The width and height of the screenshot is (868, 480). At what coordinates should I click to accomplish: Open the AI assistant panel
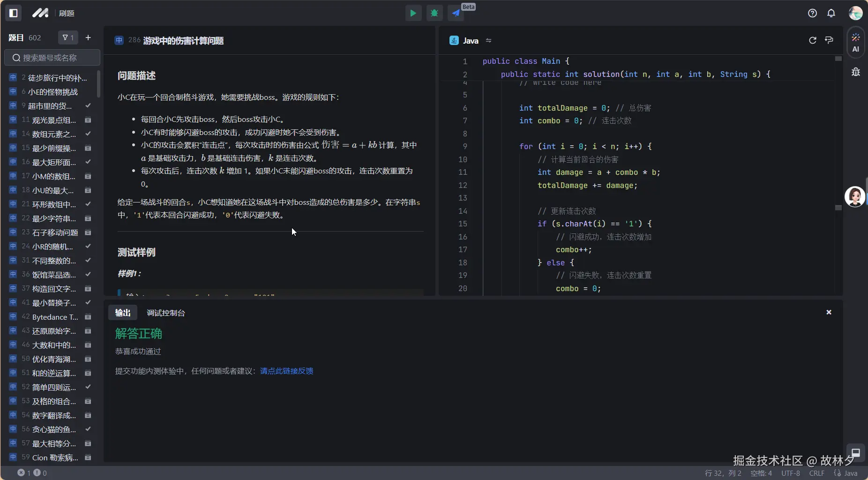[856, 43]
